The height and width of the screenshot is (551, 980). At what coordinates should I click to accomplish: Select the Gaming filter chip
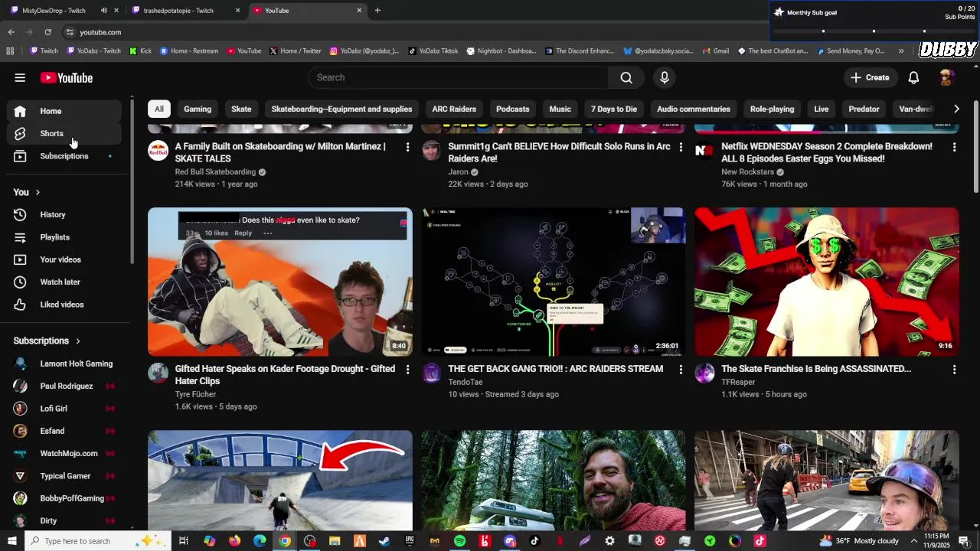198,109
